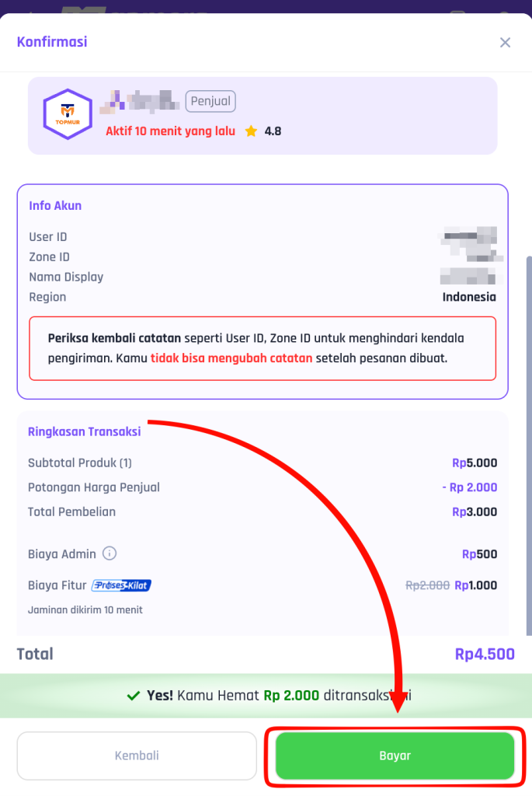532x796 pixels.
Task: Click the Indonesia region value
Action: (469, 297)
